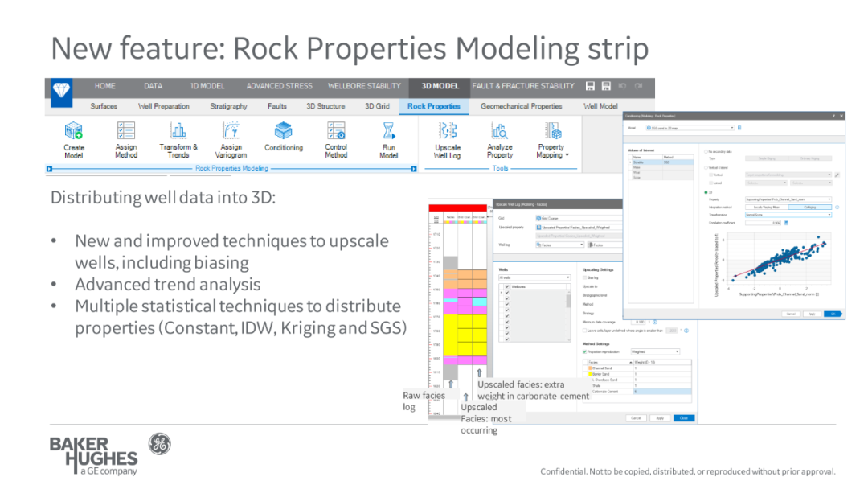
Task: Open the Property Mapping dropdown tool
Action: coord(552,141)
